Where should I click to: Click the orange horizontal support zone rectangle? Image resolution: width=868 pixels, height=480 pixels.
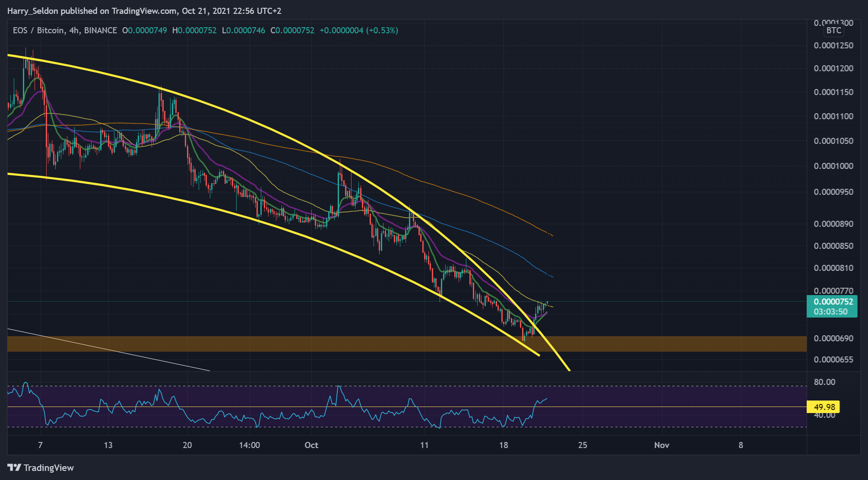pyautogui.click(x=407, y=344)
